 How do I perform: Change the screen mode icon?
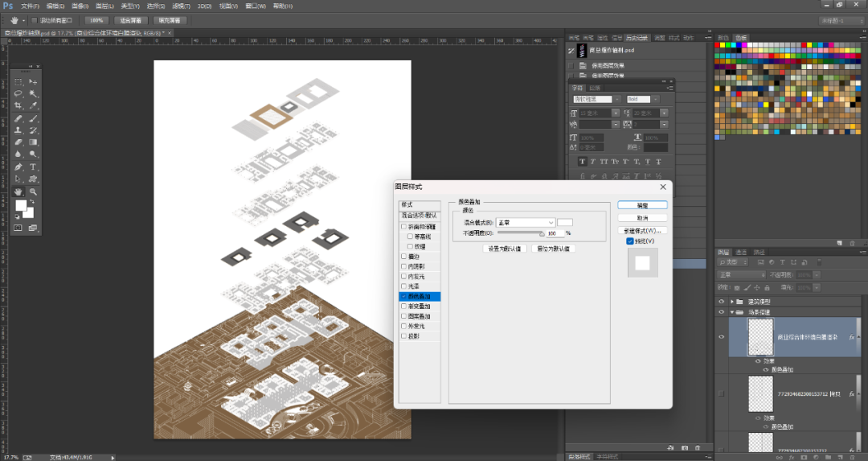click(33, 228)
